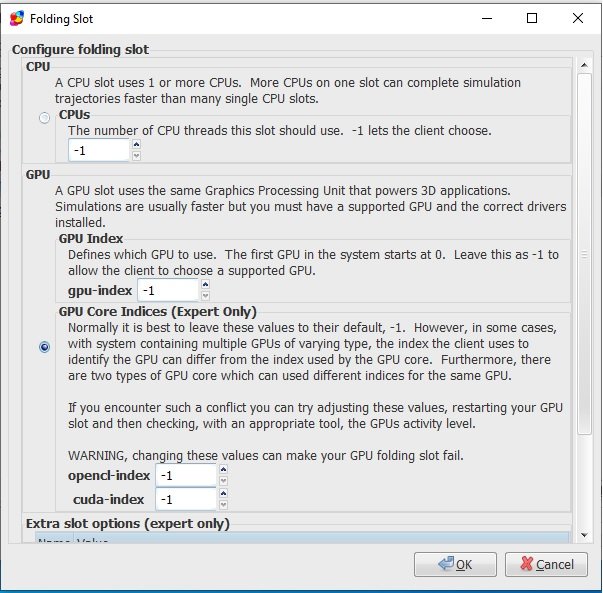Select the GPU slot radio button
Screen dimensions: 603x593
45,347
